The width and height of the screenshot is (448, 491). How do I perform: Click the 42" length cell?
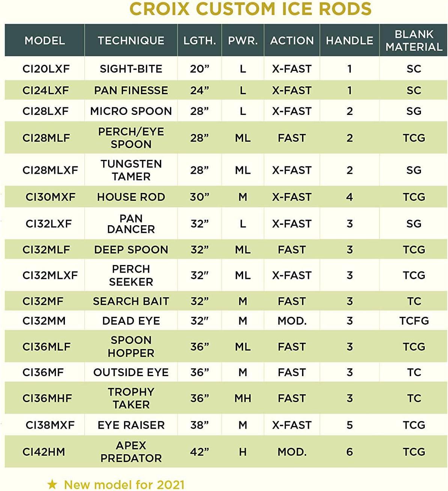tap(199, 452)
